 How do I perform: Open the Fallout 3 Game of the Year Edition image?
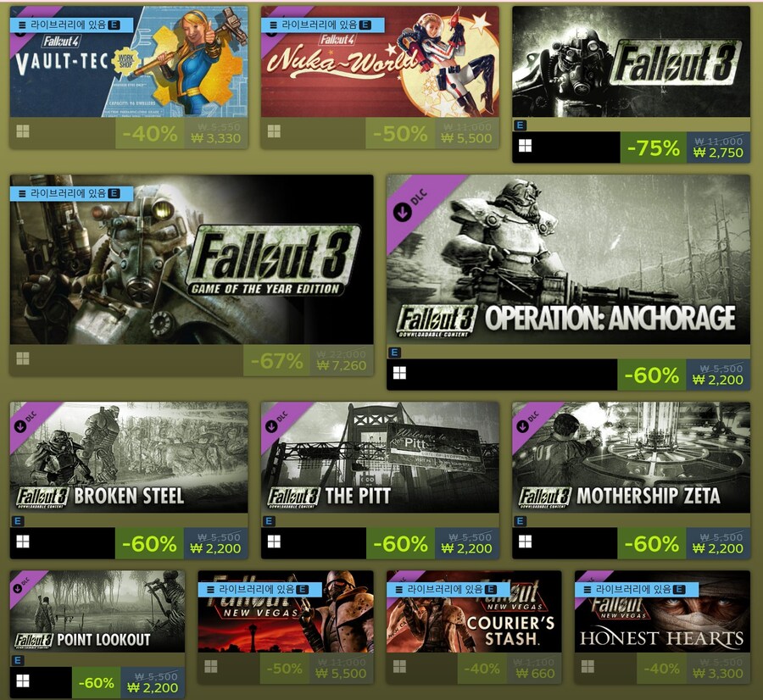point(192,260)
